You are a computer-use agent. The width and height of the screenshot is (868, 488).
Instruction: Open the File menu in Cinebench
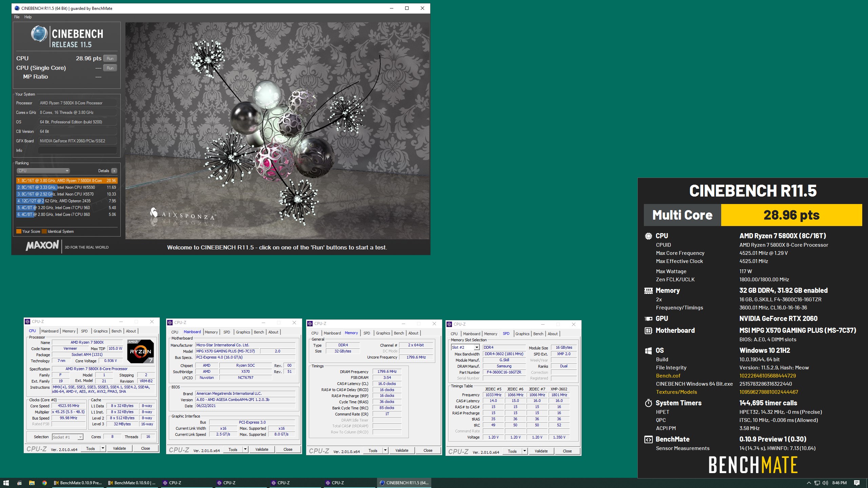coord(17,17)
